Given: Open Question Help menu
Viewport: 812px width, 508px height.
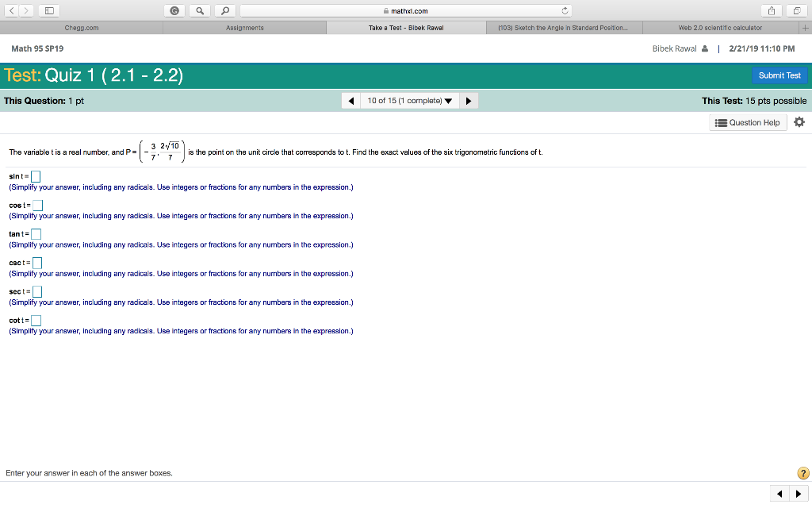Looking at the screenshot, I should pos(748,122).
